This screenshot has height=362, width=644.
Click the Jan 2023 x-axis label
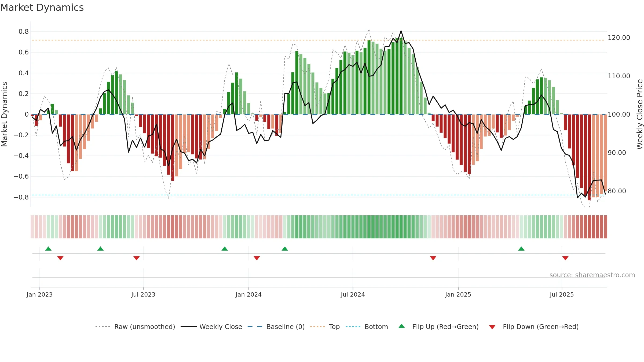(40, 294)
